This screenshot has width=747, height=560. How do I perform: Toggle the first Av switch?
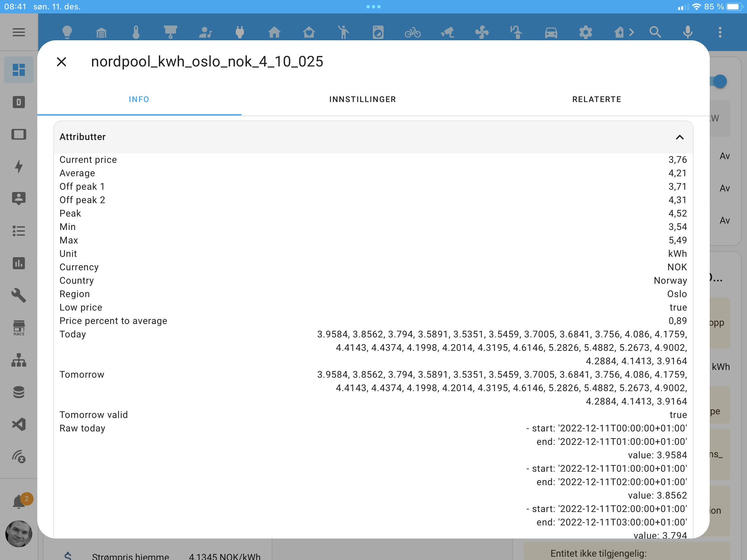click(725, 156)
